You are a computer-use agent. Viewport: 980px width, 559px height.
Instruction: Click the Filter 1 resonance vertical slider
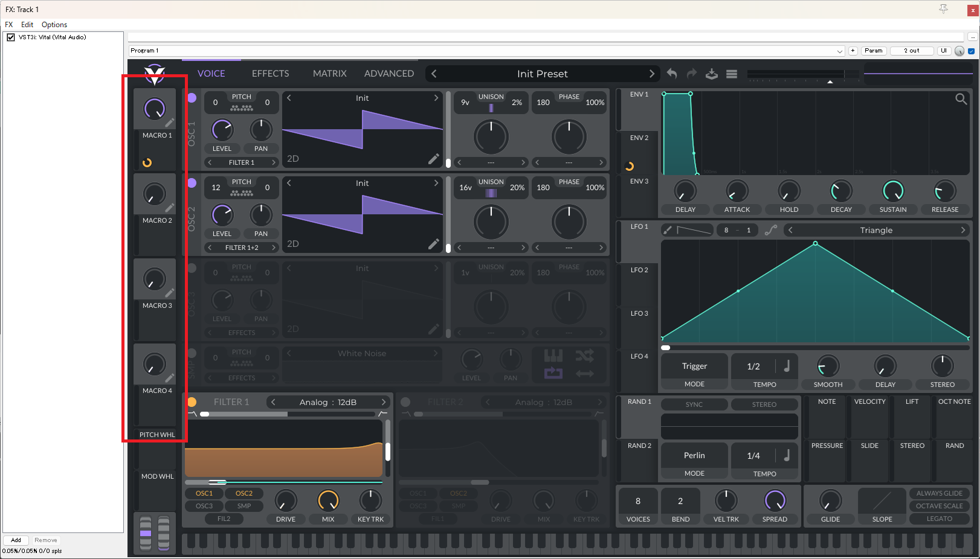(388, 449)
